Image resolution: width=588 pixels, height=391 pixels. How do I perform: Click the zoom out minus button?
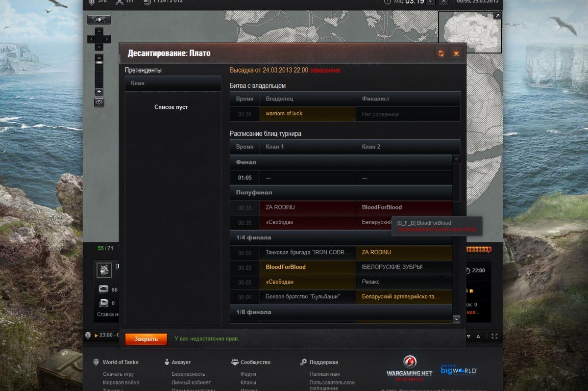tap(99, 58)
